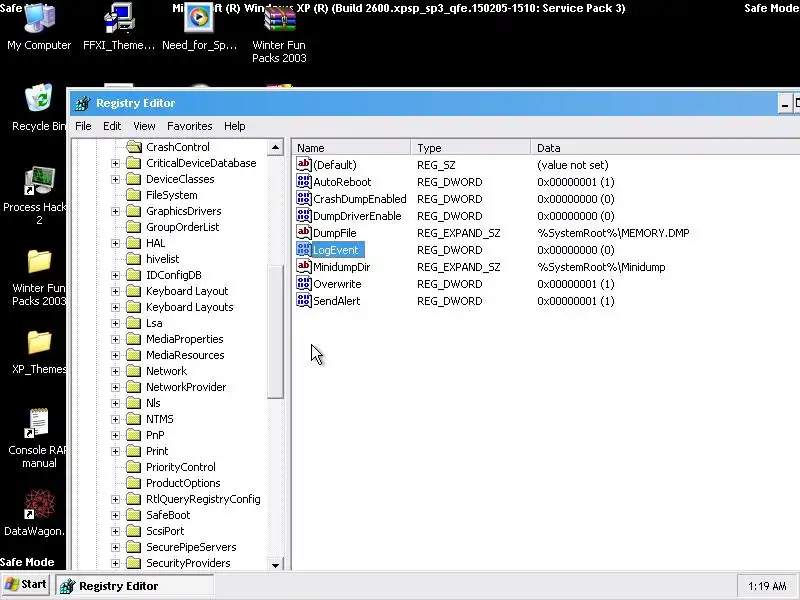Click Registry Editor taskbar button

coord(134,586)
